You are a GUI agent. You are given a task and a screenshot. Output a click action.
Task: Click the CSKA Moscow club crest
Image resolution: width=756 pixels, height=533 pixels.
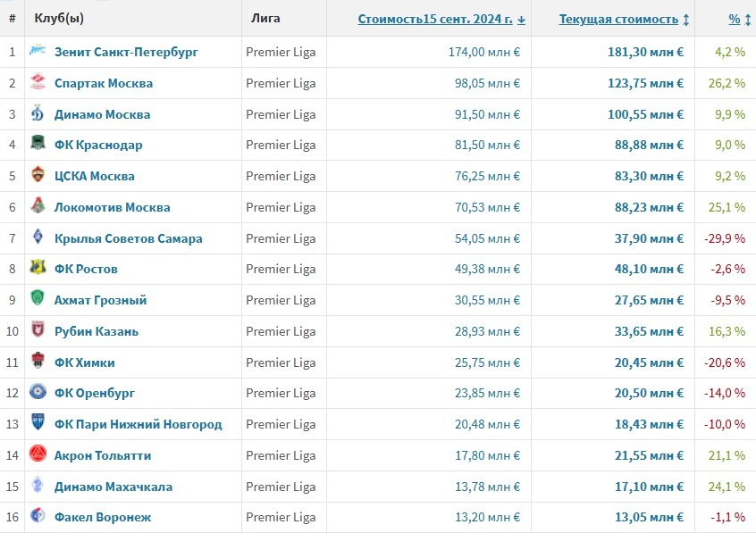click(38, 174)
